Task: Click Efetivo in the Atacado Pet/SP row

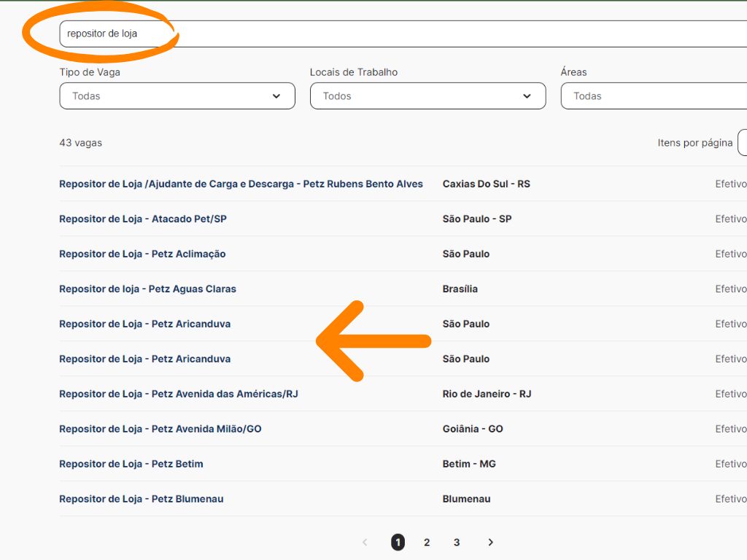Action: point(731,219)
